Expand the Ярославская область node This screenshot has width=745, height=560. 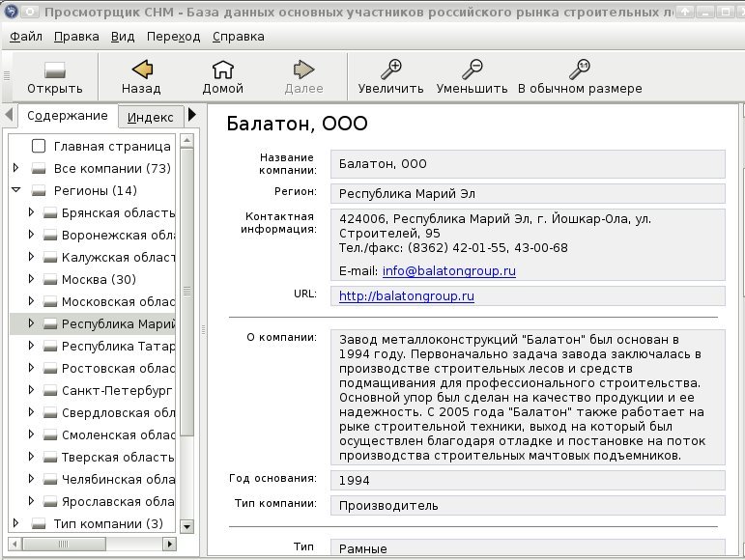coord(31,501)
